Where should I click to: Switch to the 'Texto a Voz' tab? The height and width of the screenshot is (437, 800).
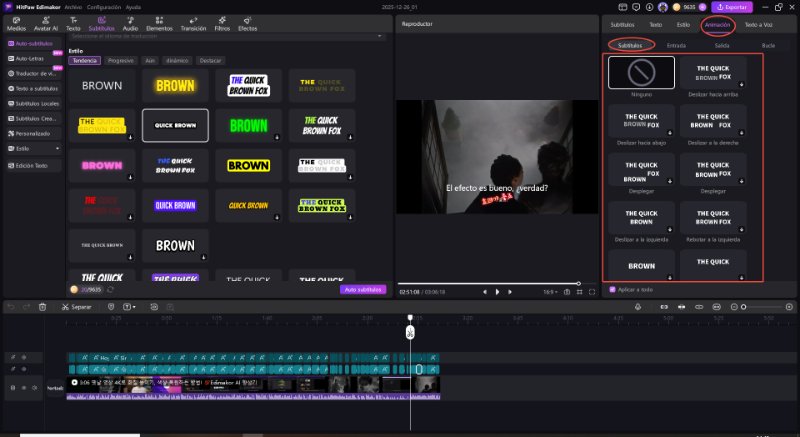(759, 23)
